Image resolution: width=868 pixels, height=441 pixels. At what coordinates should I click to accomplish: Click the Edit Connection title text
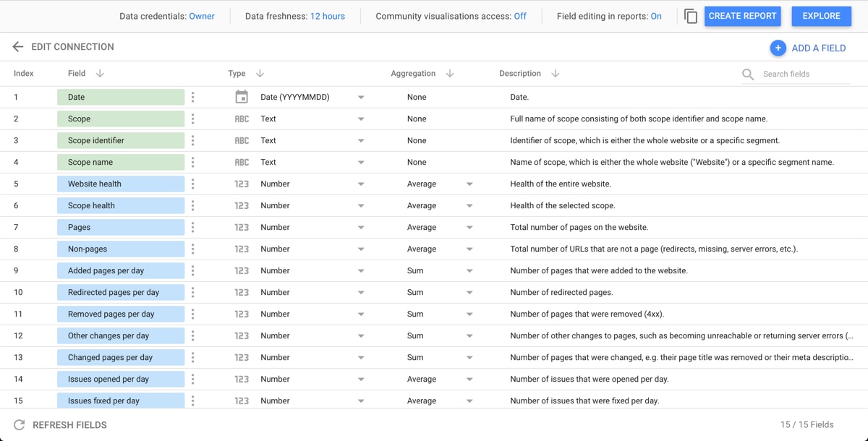(x=72, y=47)
